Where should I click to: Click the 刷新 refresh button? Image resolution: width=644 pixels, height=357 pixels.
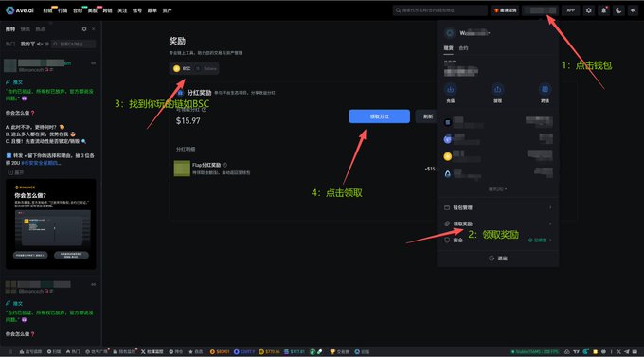[x=427, y=116]
